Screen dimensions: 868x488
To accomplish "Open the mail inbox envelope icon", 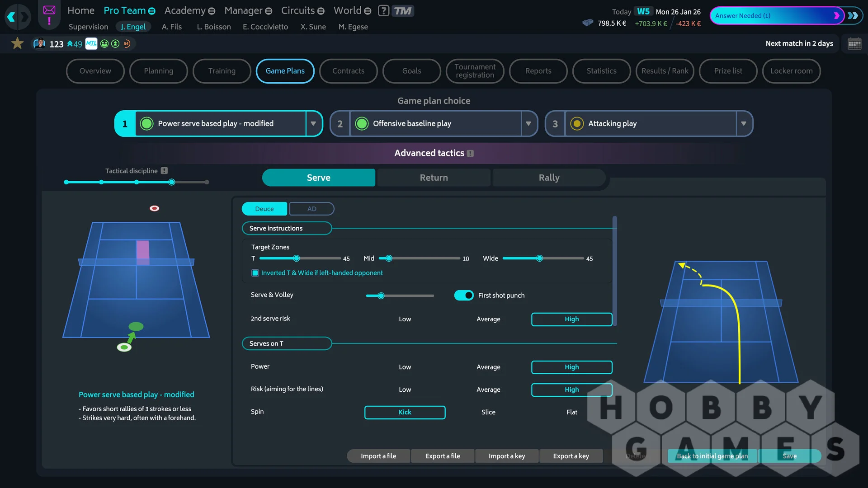I will pyautogui.click(x=49, y=10).
